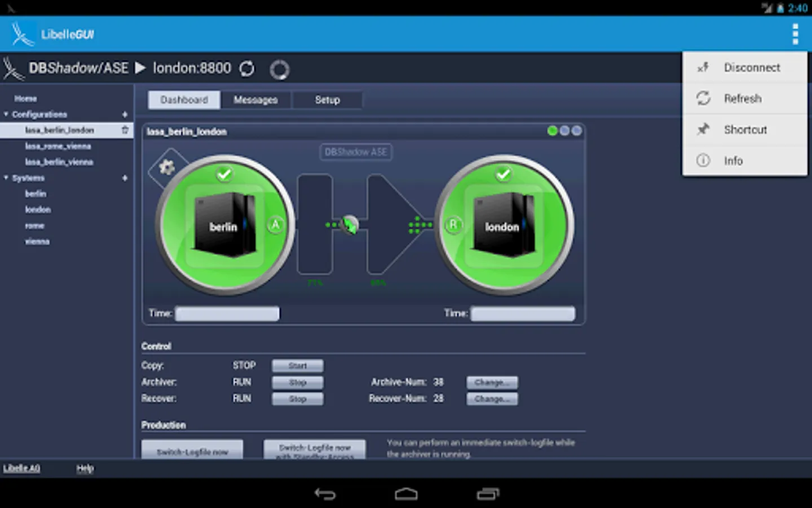
Task: Click the lasa_berlin_london panel title
Action: (x=187, y=132)
